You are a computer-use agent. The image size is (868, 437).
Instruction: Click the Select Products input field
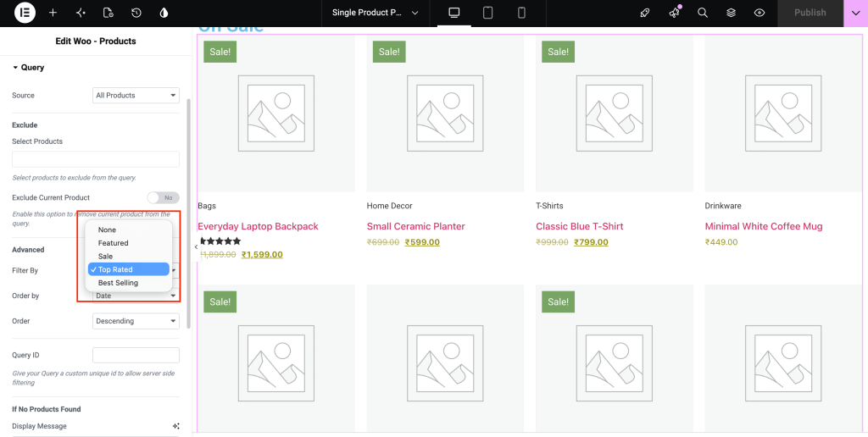[96, 159]
